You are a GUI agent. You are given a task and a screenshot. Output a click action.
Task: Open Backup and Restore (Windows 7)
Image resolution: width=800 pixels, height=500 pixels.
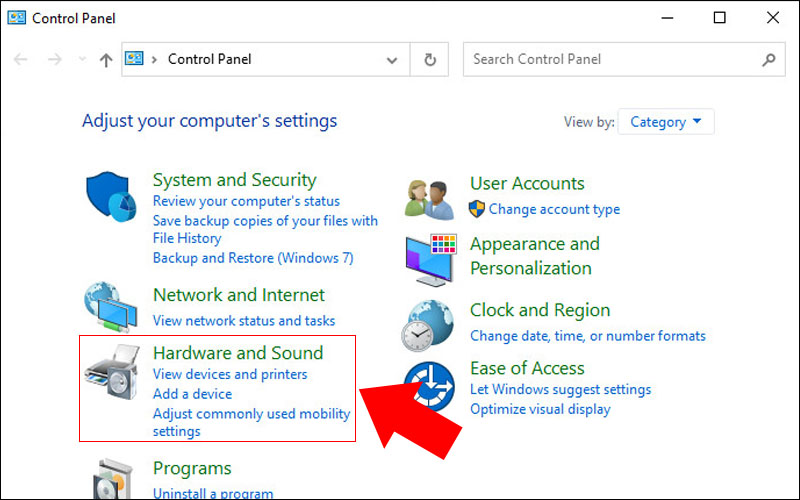click(253, 258)
